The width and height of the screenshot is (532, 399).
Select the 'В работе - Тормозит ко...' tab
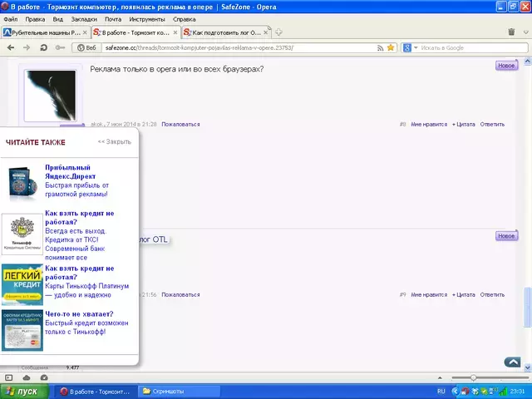point(136,32)
